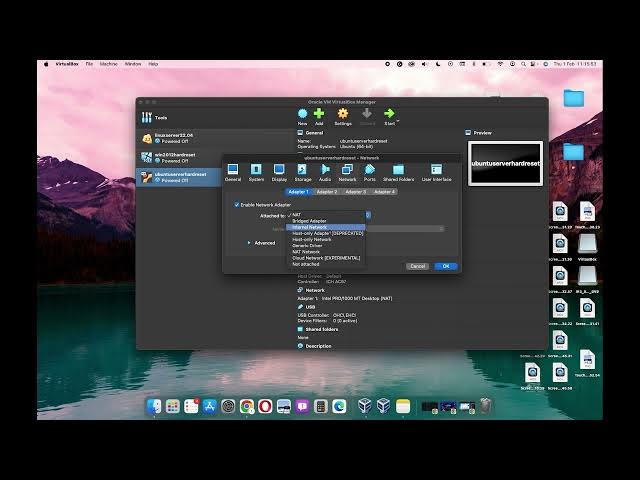640x480 pixels.
Task: Open App Store from the dock
Action: pos(209,406)
